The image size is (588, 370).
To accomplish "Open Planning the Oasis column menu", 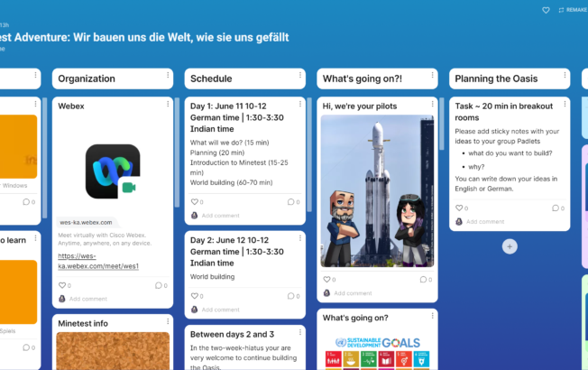I will point(565,79).
